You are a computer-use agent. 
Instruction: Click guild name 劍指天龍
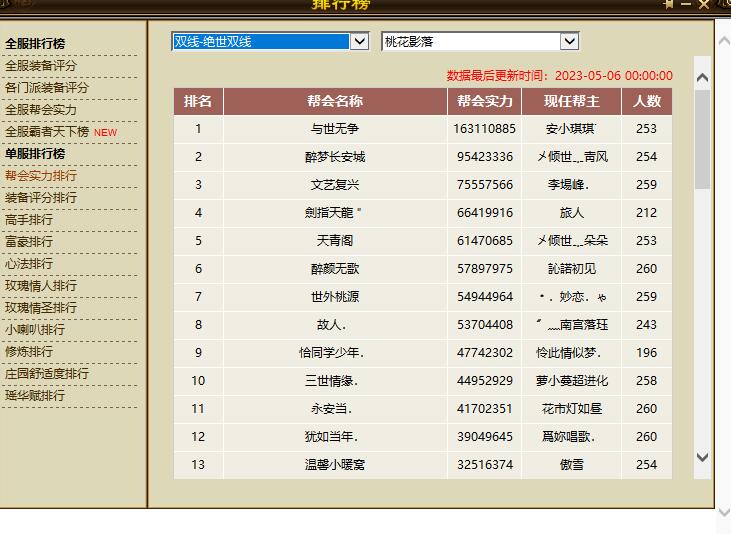click(x=332, y=213)
